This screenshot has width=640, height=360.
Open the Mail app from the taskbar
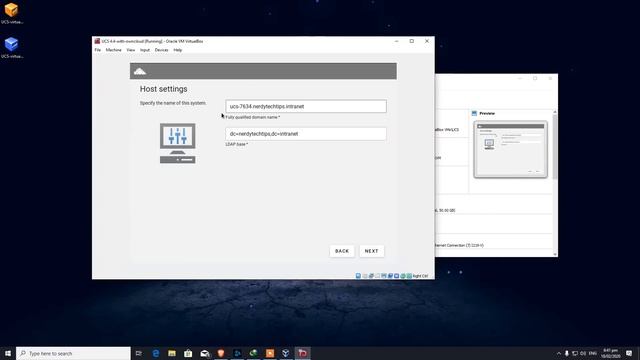point(204,353)
